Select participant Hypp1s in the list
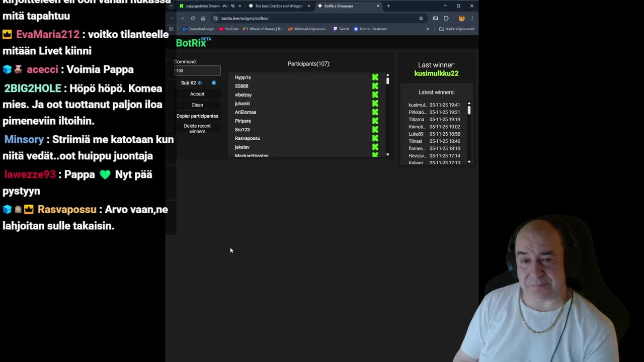The image size is (644, 362). (x=243, y=77)
